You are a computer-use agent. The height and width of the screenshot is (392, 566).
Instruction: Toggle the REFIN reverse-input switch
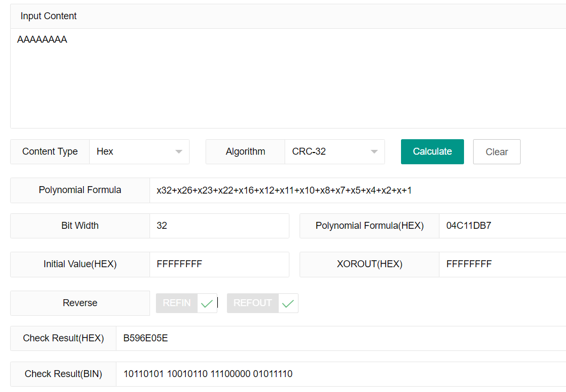[x=176, y=303]
